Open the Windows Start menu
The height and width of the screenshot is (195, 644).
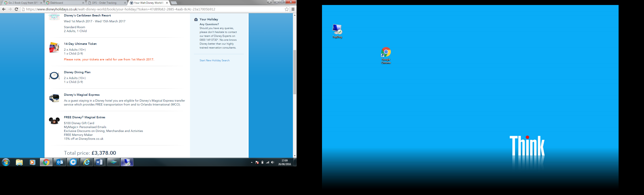coord(6,162)
